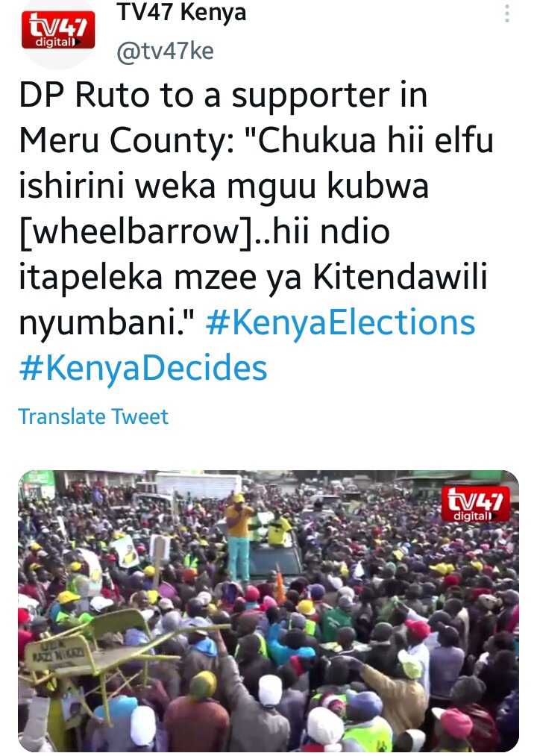The width and height of the screenshot is (537, 756).
Task: Follow the #KenyaElections hashtag
Action: [340, 322]
